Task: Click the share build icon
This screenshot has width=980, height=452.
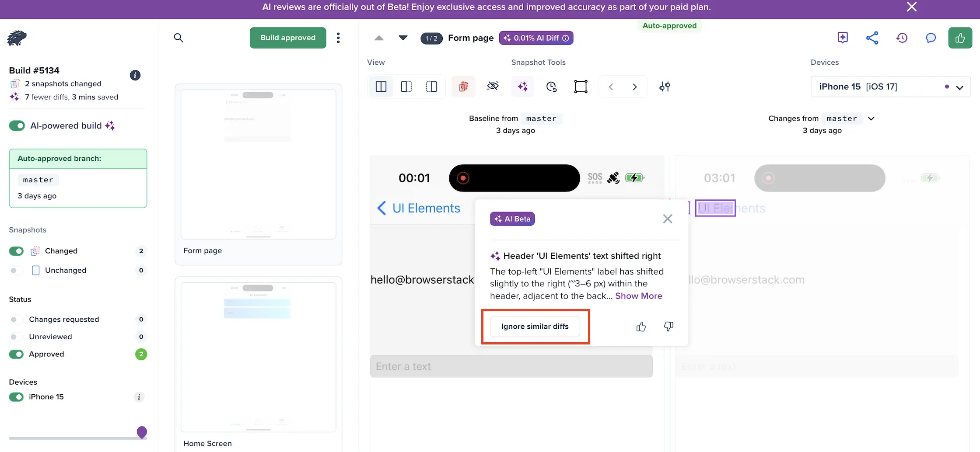Action: [x=872, y=38]
